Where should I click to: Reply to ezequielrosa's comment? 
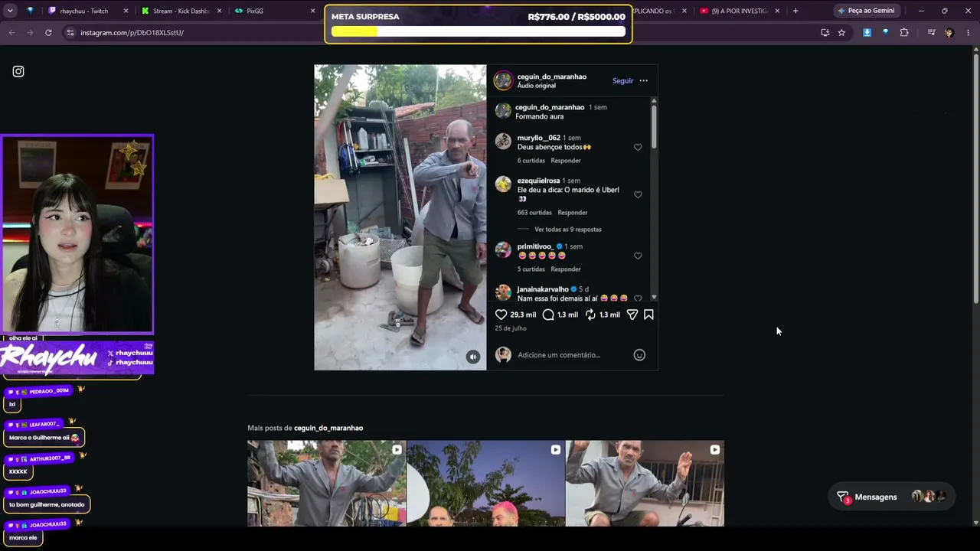(x=573, y=213)
